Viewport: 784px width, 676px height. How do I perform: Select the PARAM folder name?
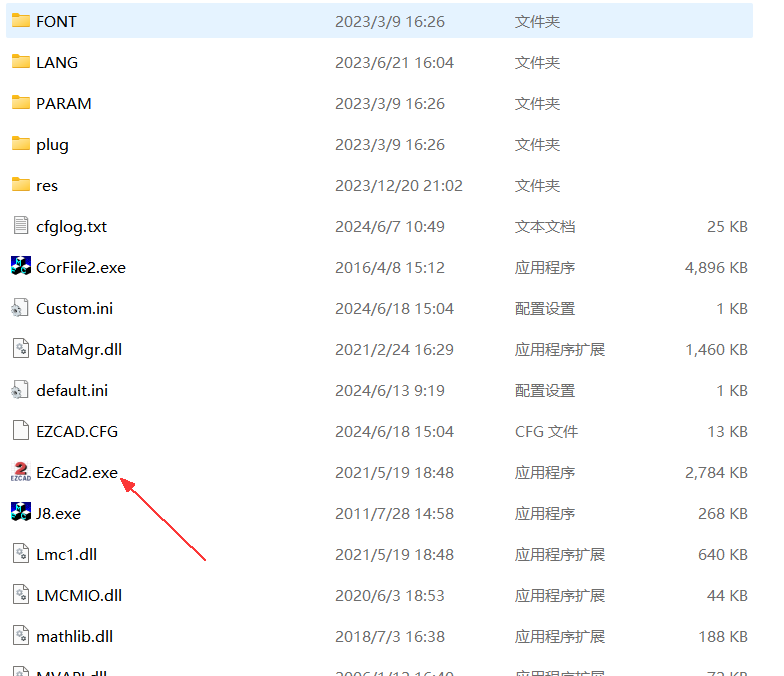(x=64, y=104)
